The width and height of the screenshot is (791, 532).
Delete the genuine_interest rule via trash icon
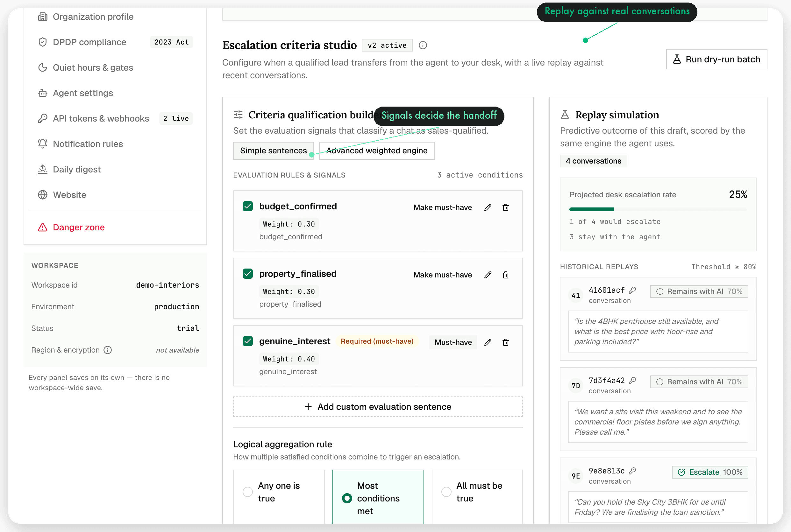pyautogui.click(x=505, y=342)
